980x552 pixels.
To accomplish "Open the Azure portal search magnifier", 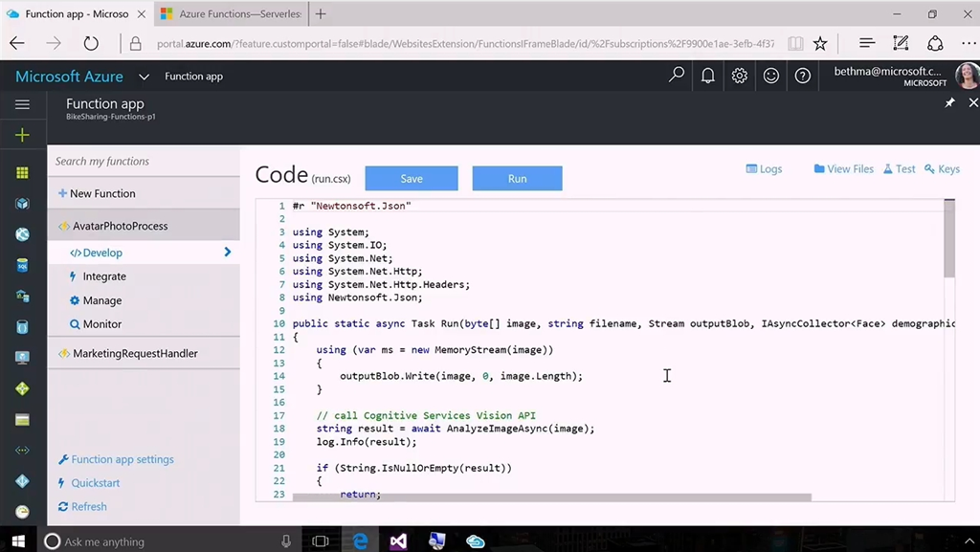I will tap(677, 76).
